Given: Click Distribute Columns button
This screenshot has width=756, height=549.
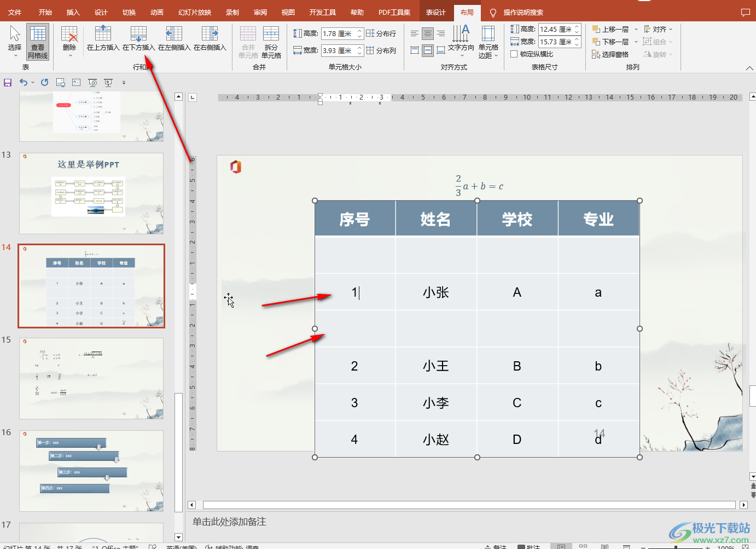Looking at the screenshot, I should click(381, 50).
